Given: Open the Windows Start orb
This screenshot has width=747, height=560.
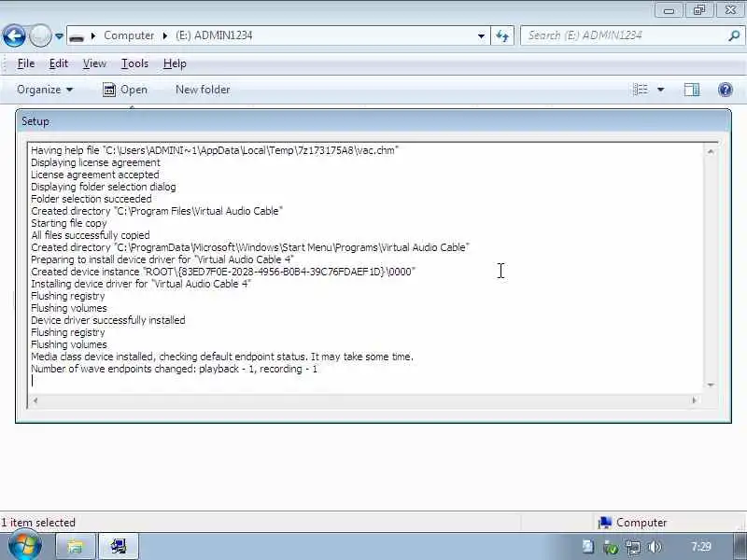Looking at the screenshot, I should [x=25, y=546].
